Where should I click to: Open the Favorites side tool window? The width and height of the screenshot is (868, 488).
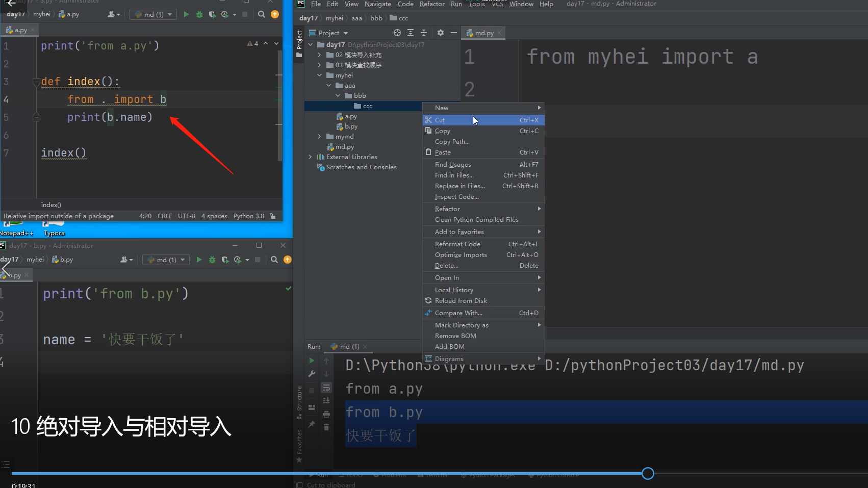pyautogui.click(x=299, y=446)
